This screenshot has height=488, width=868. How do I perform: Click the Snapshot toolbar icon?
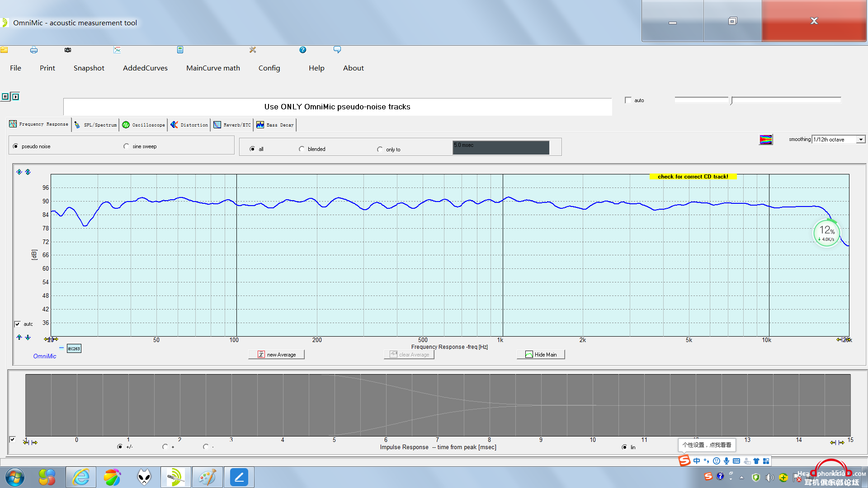pos(67,50)
